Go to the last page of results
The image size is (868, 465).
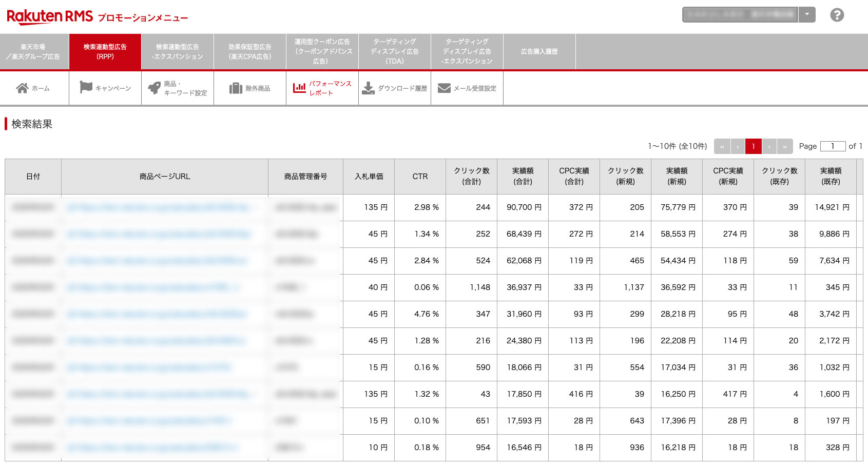coord(785,146)
